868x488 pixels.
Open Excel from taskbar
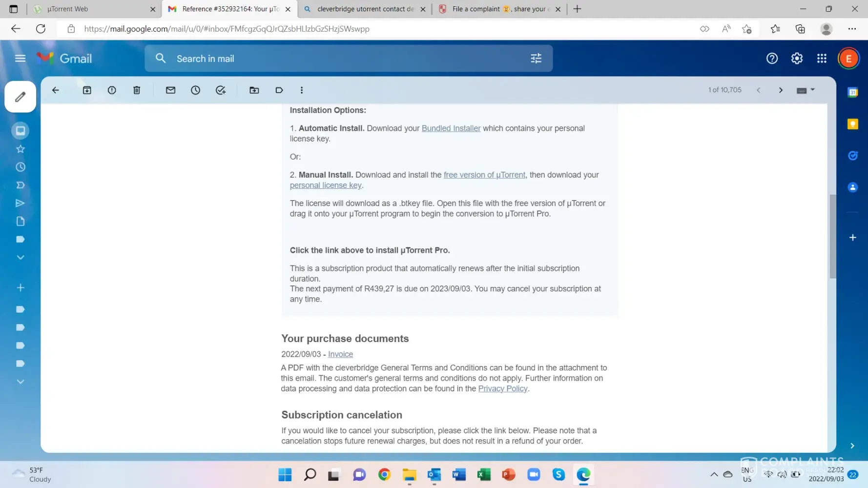pos(484,474)
